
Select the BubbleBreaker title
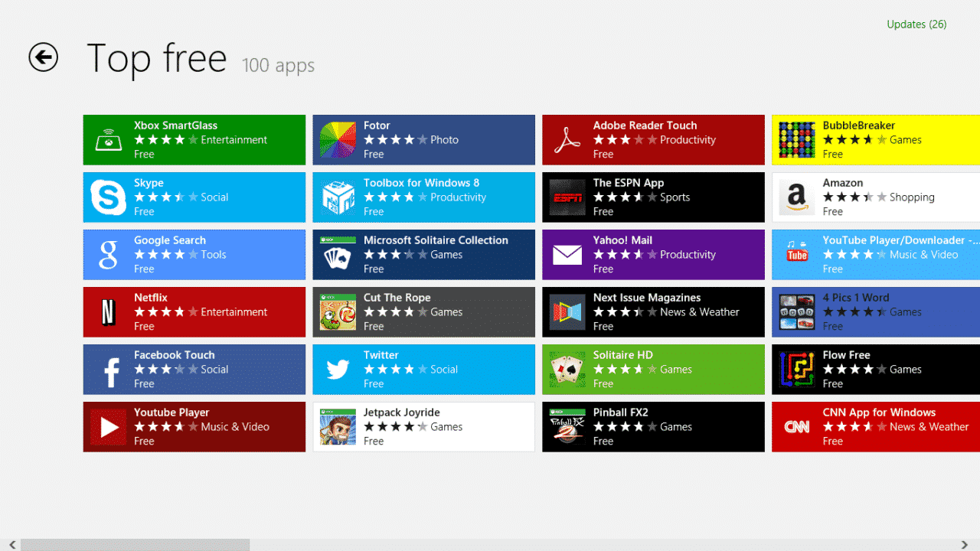(859, 126)
